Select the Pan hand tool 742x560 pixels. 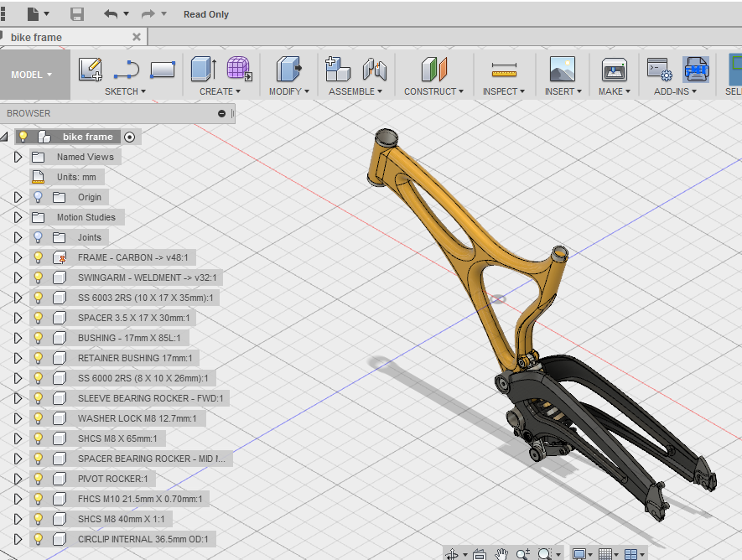point(501,554)
